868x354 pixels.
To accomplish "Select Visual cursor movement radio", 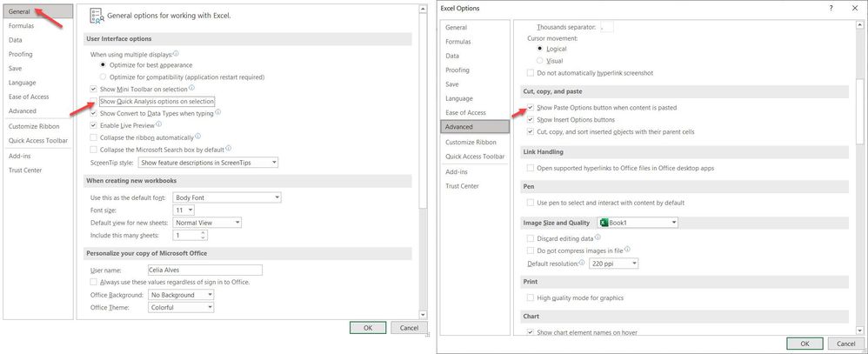I will click(540, 61).
